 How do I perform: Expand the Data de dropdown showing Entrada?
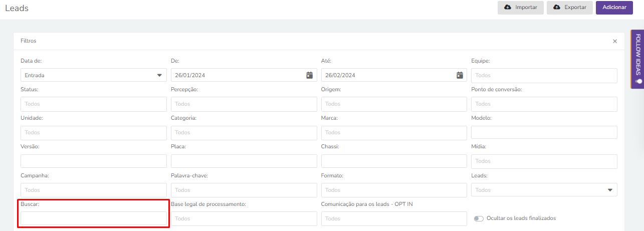click(x=94, y=75)
